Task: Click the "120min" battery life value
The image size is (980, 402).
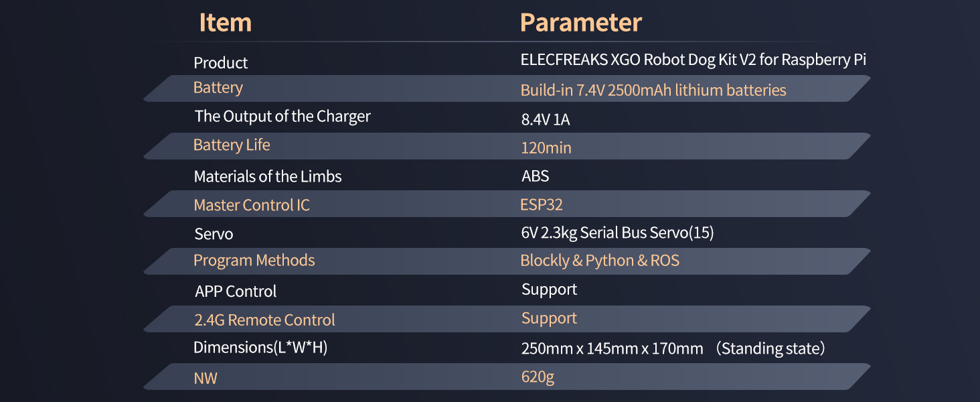Action: pos(546,148)
